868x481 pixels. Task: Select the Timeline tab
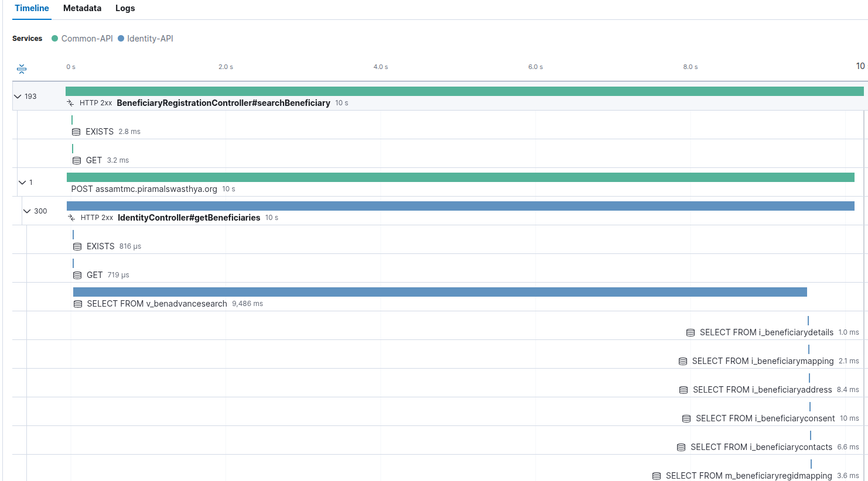[32, 8]
